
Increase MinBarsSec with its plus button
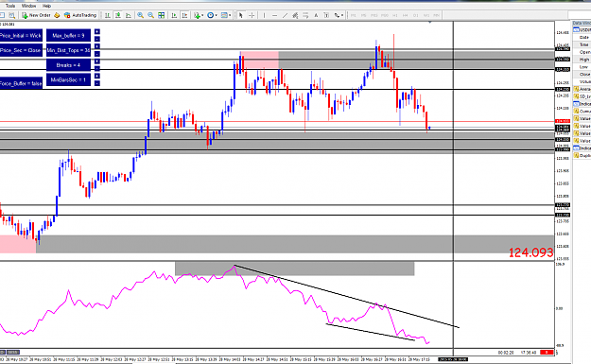(96, 76)
